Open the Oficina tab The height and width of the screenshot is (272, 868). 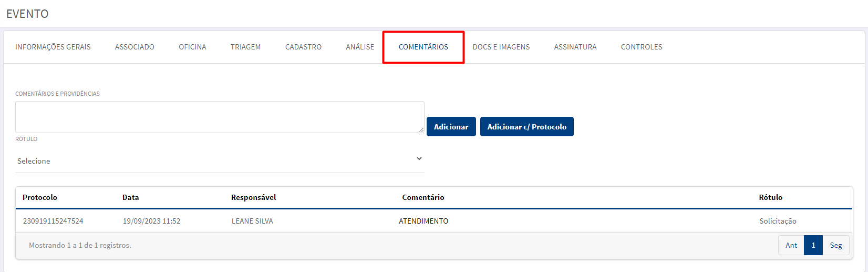pyautogui.click(x=192, y=47)
